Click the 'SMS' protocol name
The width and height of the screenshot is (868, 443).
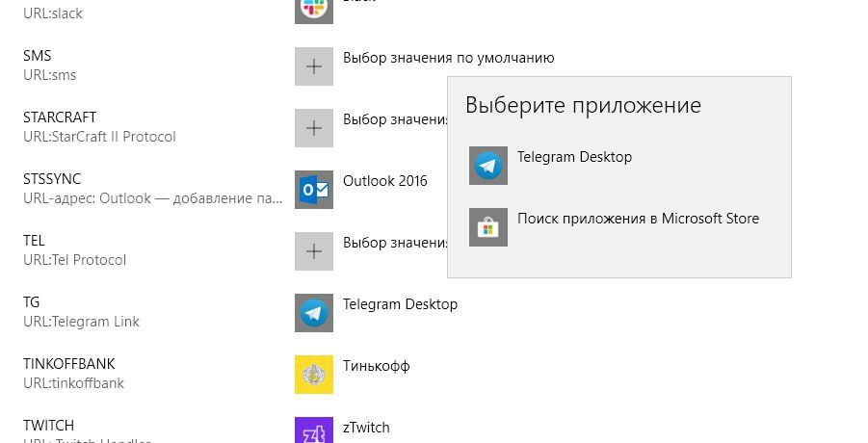37,56
